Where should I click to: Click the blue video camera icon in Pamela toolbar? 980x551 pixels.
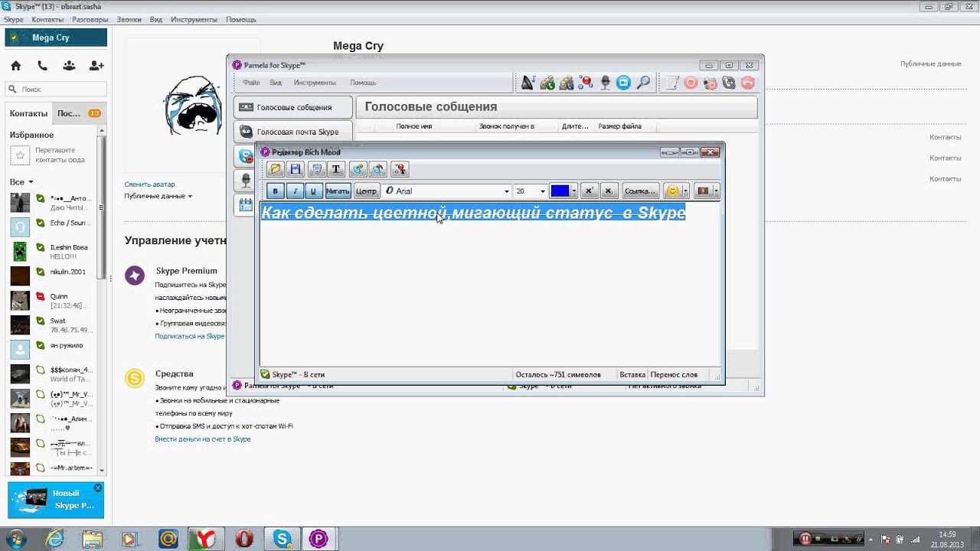pos(624,83)
